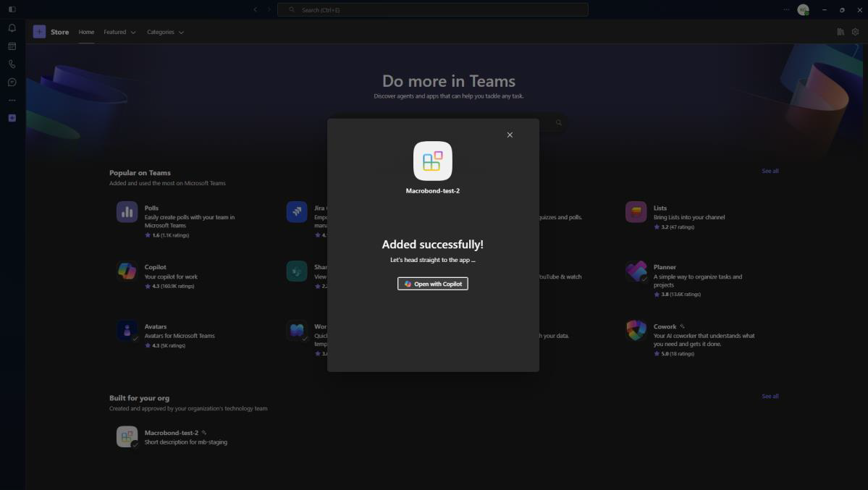Click the Polls app icon
The width and height of the screenshot is (868, 490).
pos(127,211)
